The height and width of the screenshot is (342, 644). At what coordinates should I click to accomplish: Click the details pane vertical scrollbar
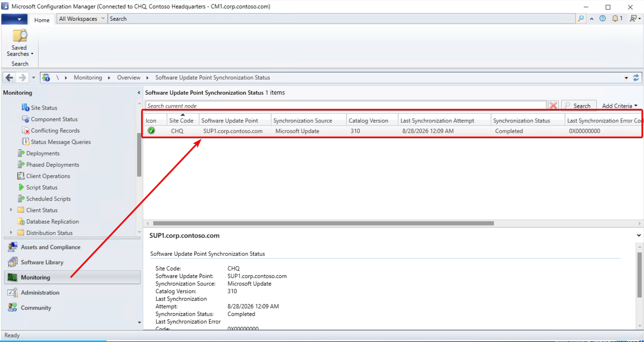tap(639, 275)
